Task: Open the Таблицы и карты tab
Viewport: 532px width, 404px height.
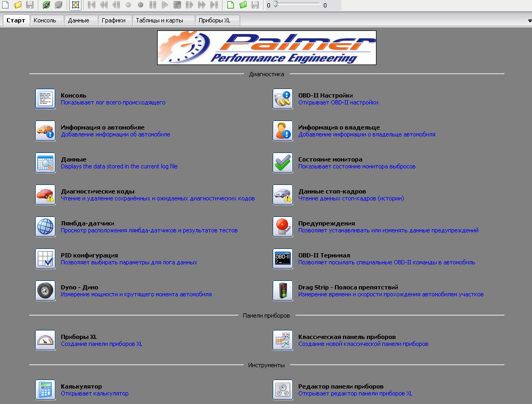Action: pos(159,20)
